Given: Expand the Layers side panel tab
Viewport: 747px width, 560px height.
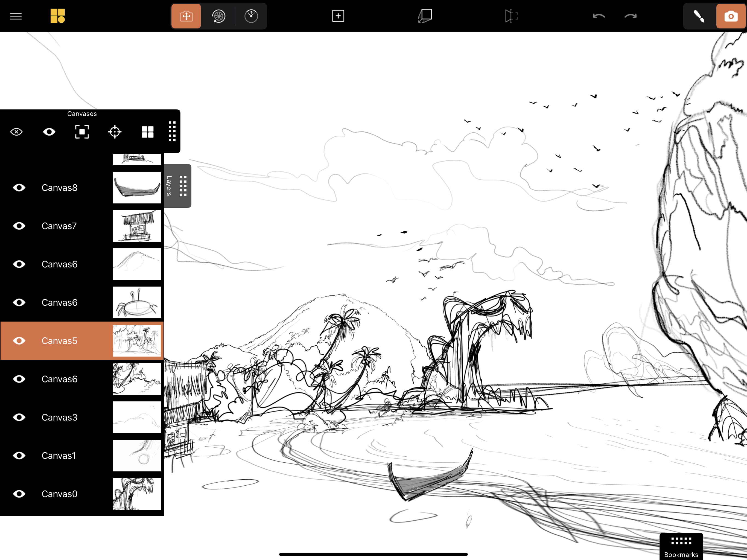Looking at the screenshot, I should click(x=177, y=186).
